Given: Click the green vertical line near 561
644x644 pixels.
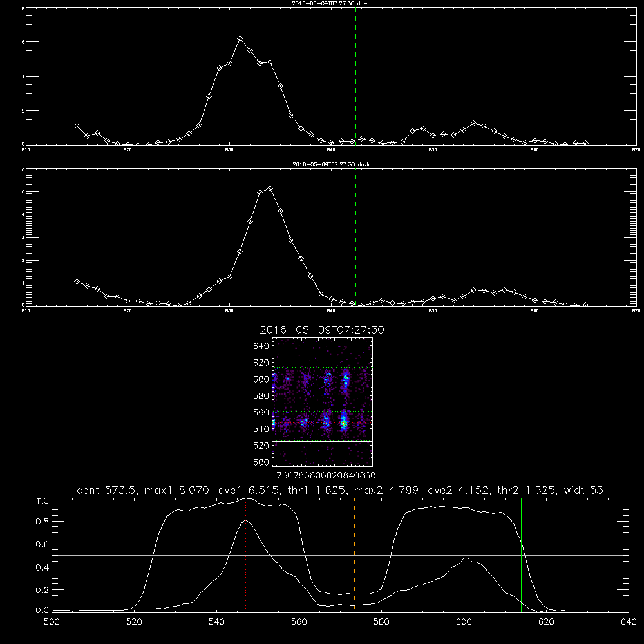Looking at the screenshot, I should coord(303,554).
